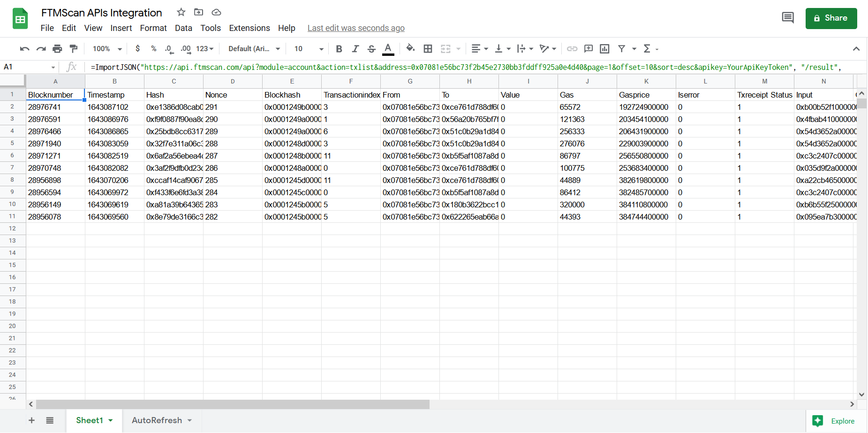This screenshot has height=433, width=868.
Task: Click the horizontal scrollbar thumb
Action: coord(233,404)
